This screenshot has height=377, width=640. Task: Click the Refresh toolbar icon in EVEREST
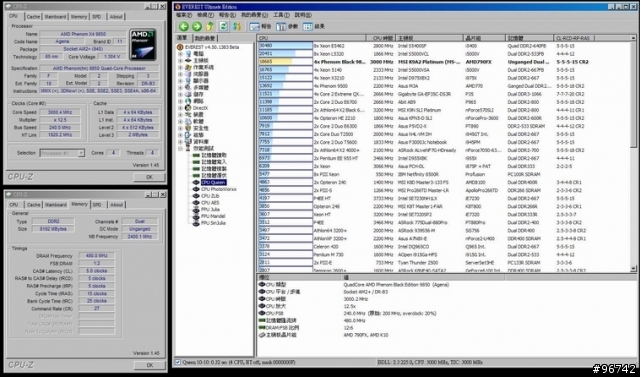pyautogui.click(x=223, y=27)
